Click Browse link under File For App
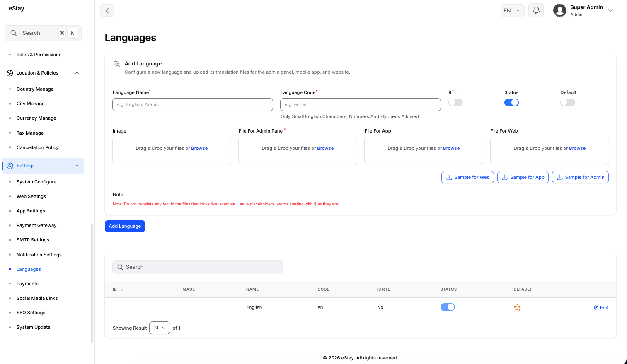The height and width of the screenshot is (364, 627). [x=451, y=148]
